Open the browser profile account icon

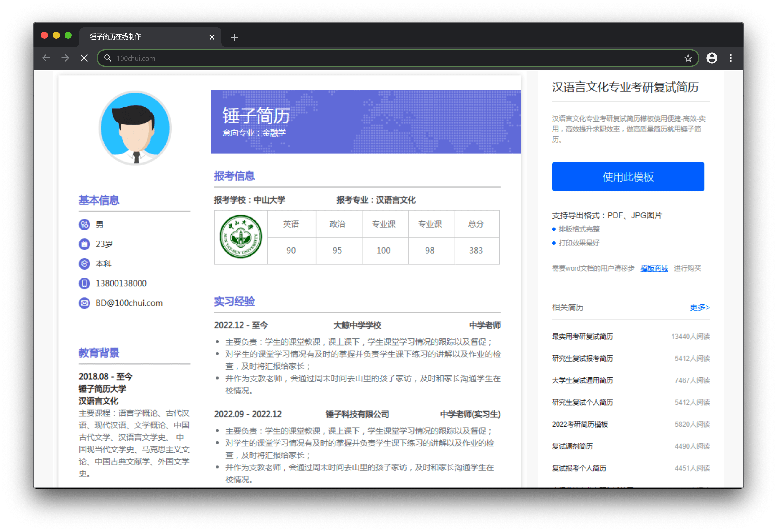point(712,58)
